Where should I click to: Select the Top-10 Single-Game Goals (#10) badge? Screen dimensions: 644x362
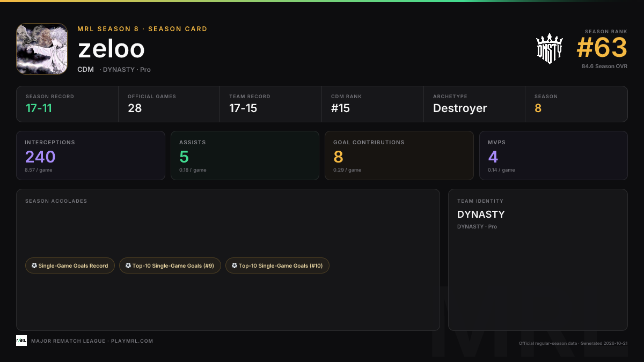pos(277,265)
